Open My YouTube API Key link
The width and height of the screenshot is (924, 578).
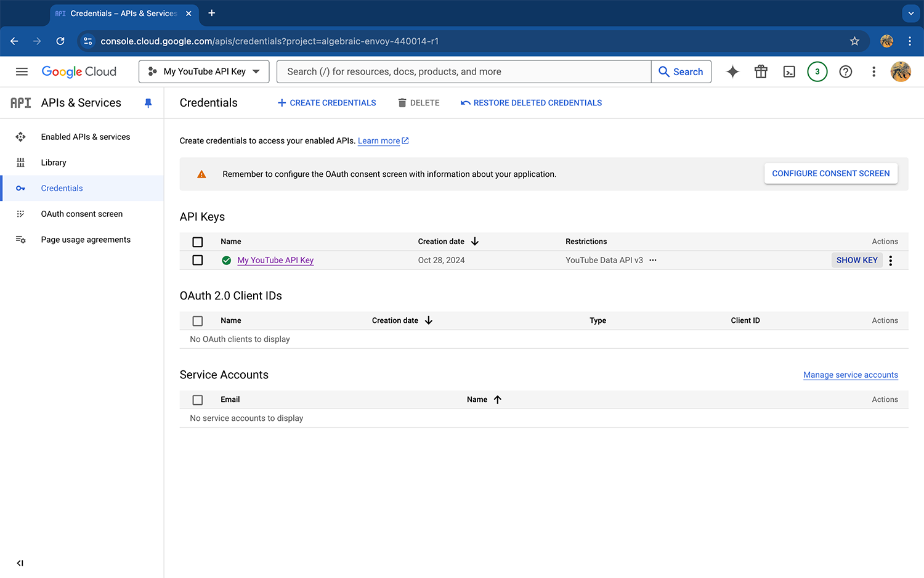tap(275, 260)
